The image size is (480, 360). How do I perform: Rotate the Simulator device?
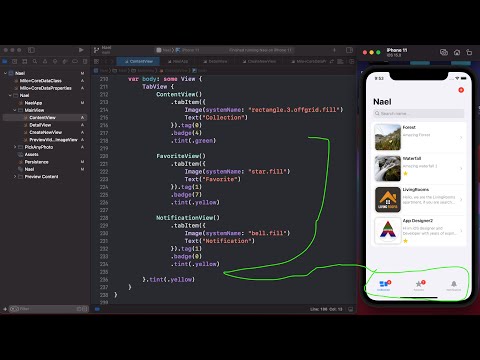469,52
